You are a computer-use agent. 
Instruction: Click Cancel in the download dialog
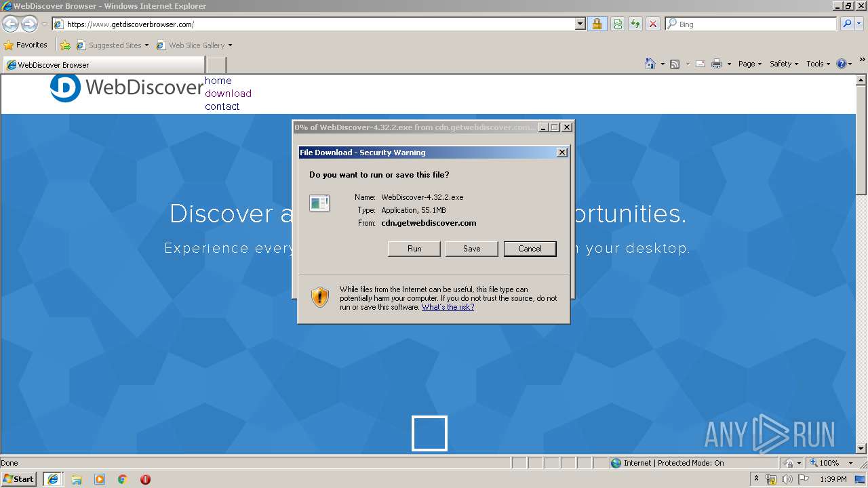tap(530, 249)
